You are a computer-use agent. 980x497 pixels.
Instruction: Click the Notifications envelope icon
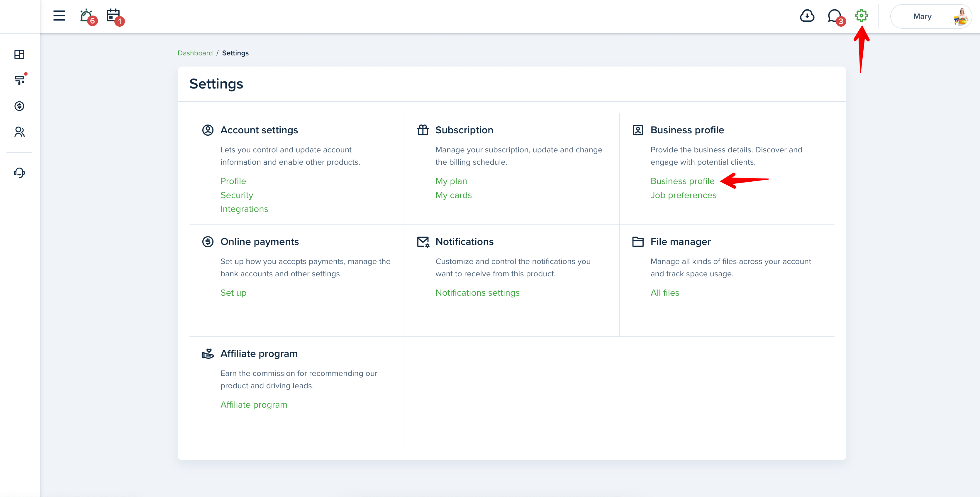pyautogui.click(x=423, y=242)
